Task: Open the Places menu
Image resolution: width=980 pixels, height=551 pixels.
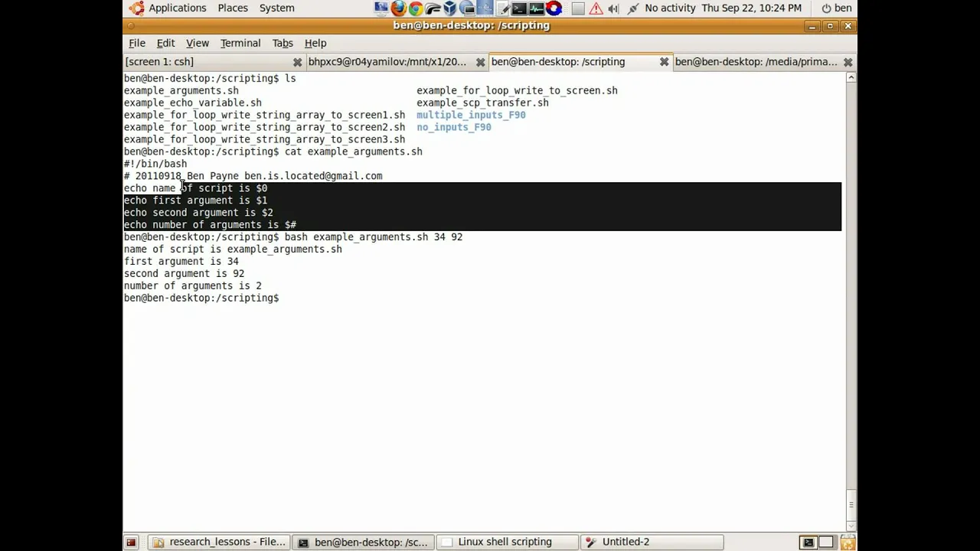Action: point(232,8)
